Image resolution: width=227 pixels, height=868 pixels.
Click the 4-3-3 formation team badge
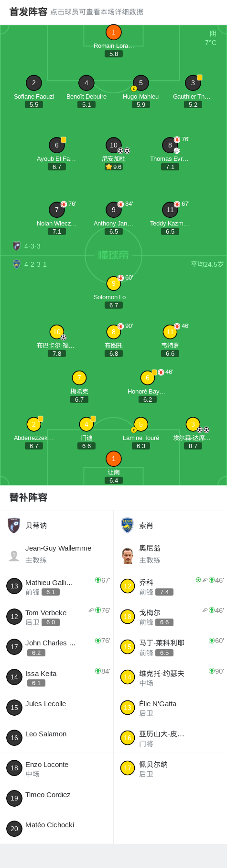(x=17, y=246)
